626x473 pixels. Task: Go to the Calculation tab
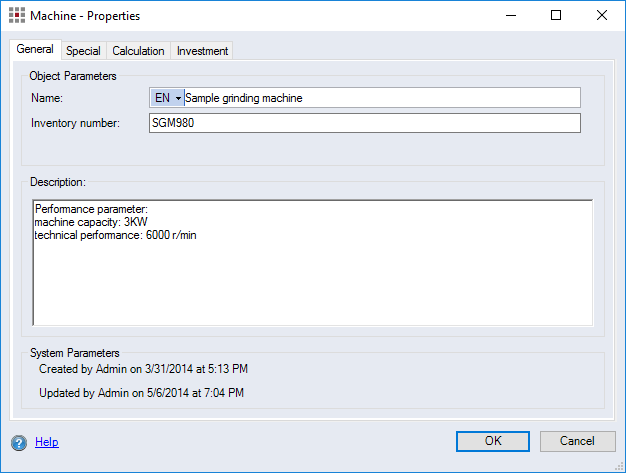[138, 51]
